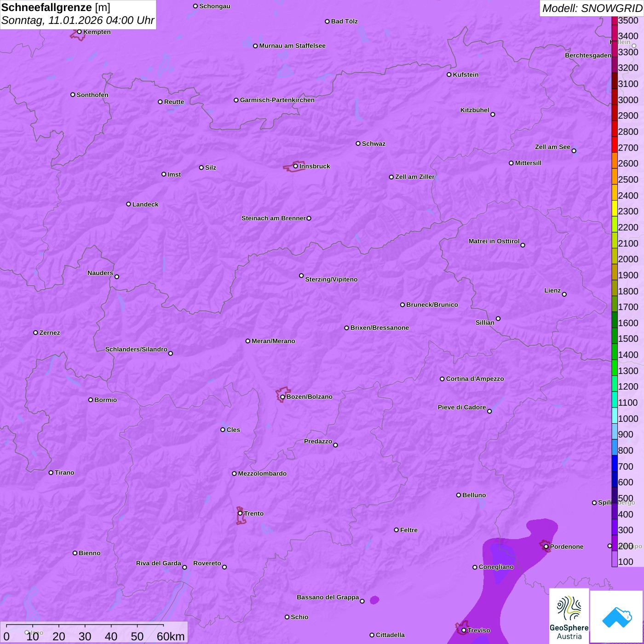Click the 'Mittersill' label

528,163
